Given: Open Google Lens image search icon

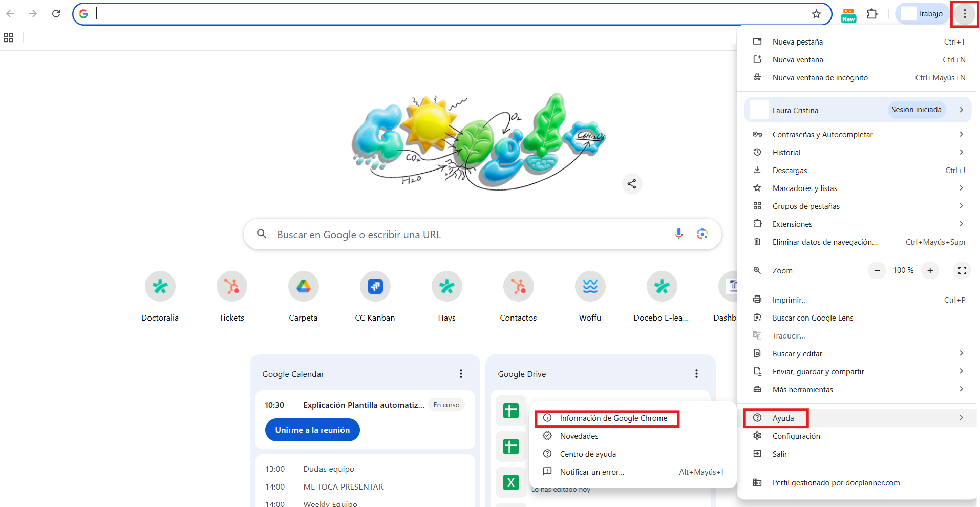Looking at the screenshot, I should [702, 234].
